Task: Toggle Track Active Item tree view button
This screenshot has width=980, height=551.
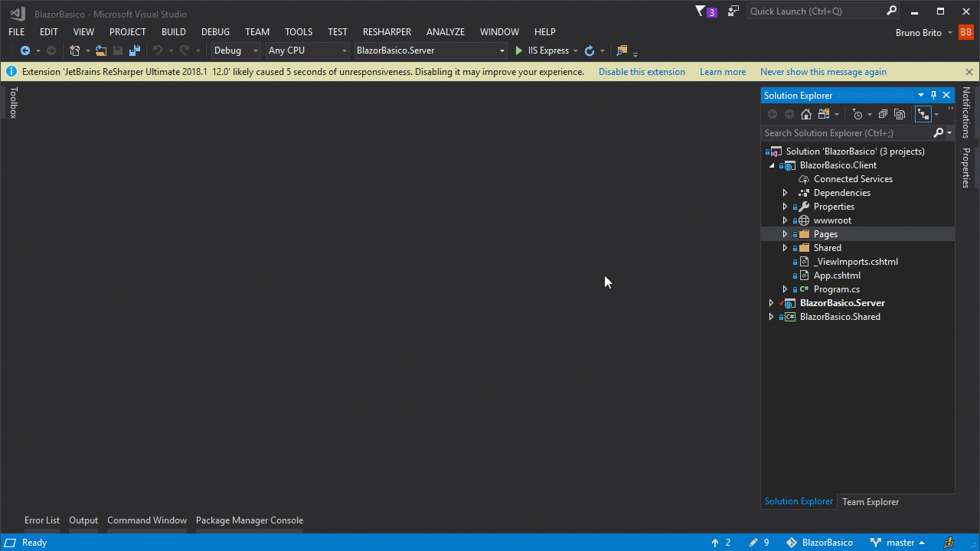Action: click(x=923, y=114)
